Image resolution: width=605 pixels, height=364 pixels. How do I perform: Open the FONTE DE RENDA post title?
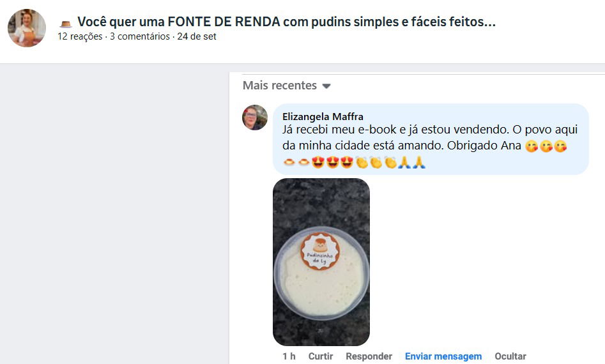[286, 22]
